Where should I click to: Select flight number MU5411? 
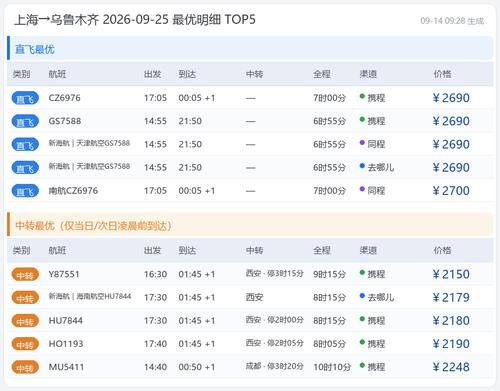(x=66, y=367)
